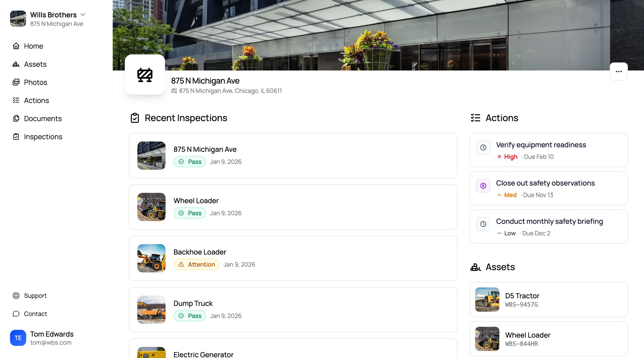Click the map icon beside address
644x358 pixels.
pos(174,91)
